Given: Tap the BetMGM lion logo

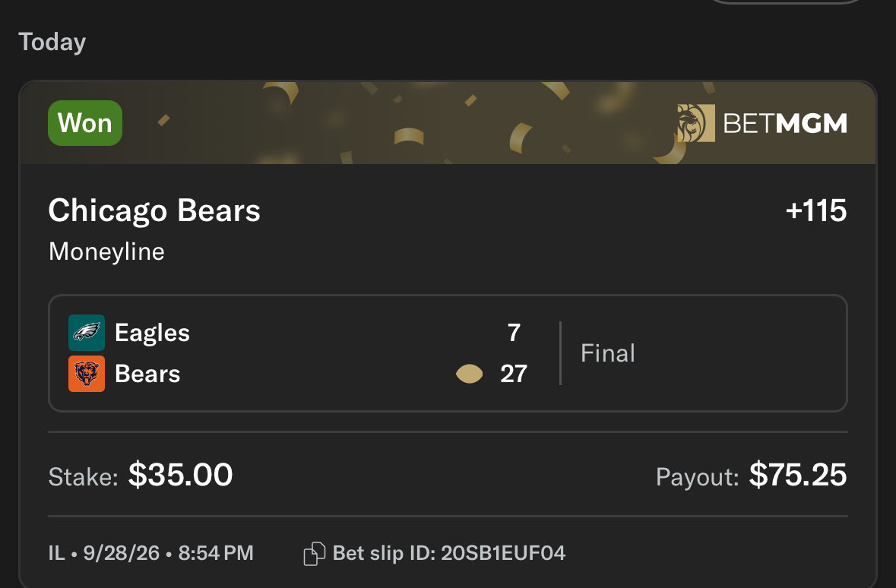Looking at the screenshot, I should click(x=696, y=123).
